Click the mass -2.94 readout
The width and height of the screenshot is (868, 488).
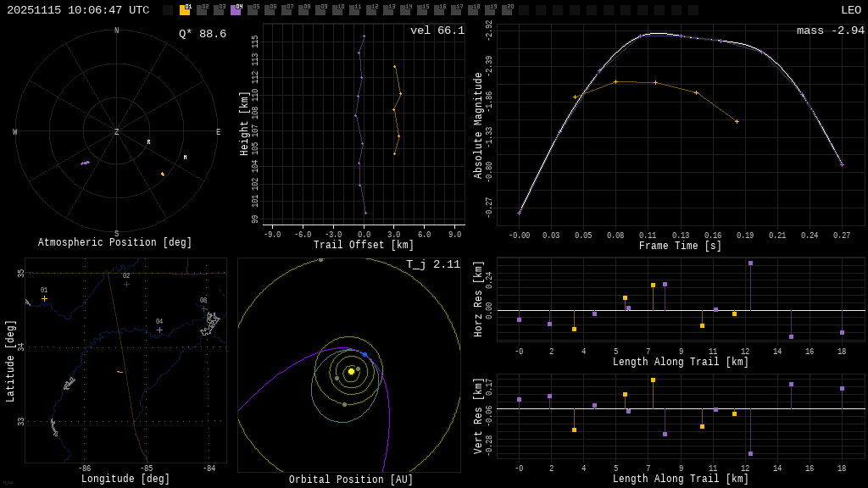pos(830,30)
